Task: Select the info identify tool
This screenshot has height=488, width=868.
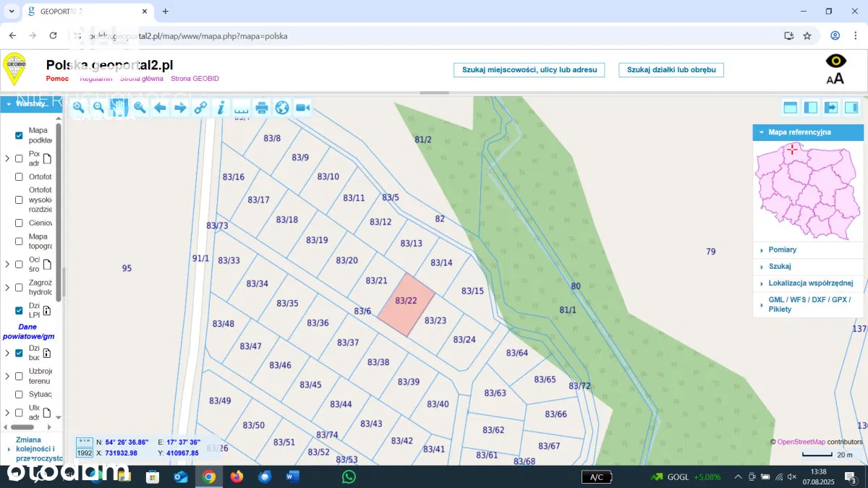Action: [x=221, y=108]
